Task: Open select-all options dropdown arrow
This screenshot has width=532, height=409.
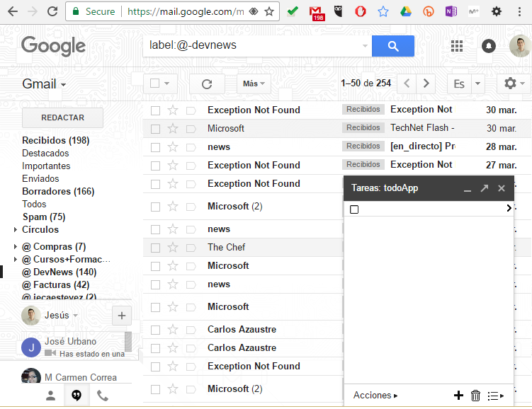Action: [166, 83]
